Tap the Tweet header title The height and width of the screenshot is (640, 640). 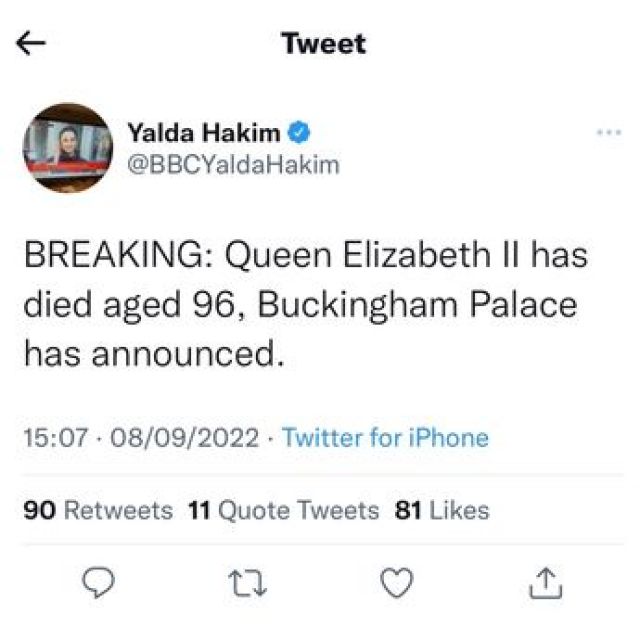pos(323,44)
